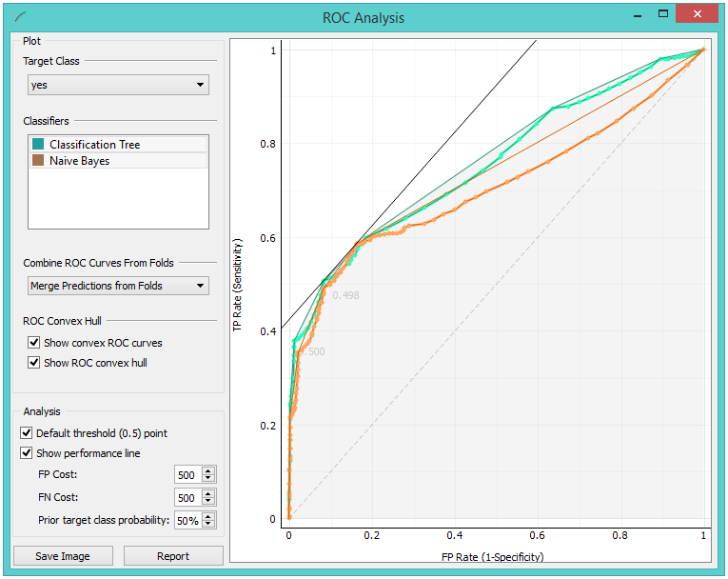Uncheck Default threshold (0.5) point
The height and width of the screenshot is (579, 728).
point(27,433)
